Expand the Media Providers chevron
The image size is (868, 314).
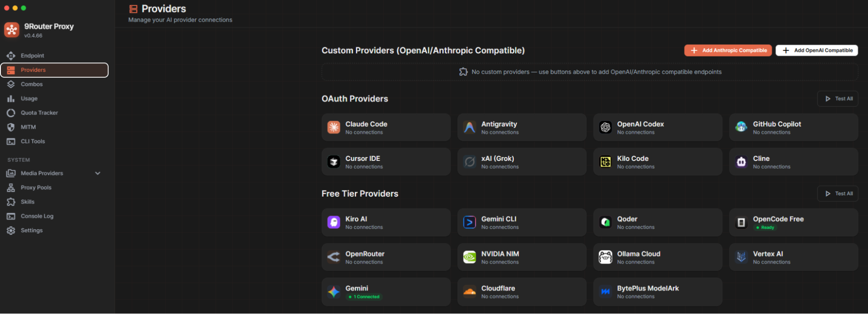pos(98,173)
